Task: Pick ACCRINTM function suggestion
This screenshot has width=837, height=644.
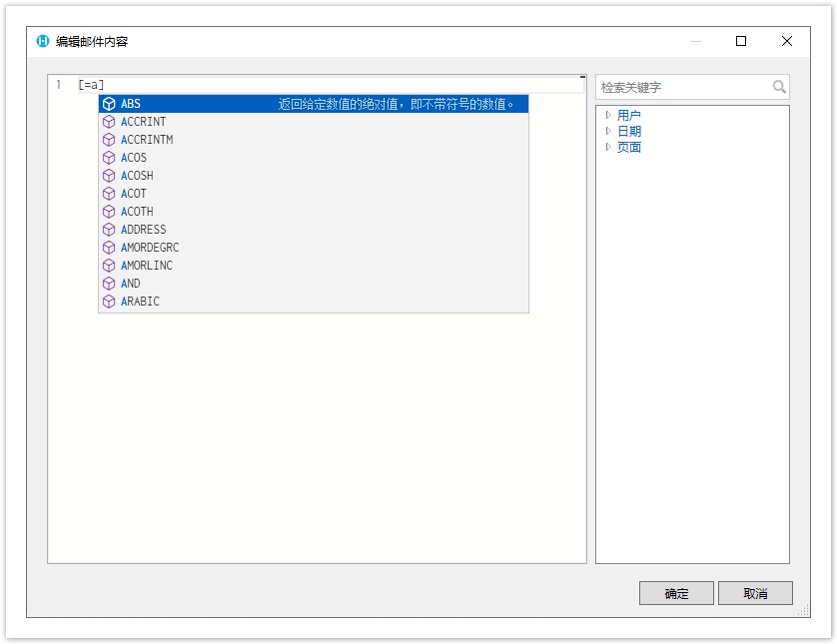Action: [x=314, y=140]
